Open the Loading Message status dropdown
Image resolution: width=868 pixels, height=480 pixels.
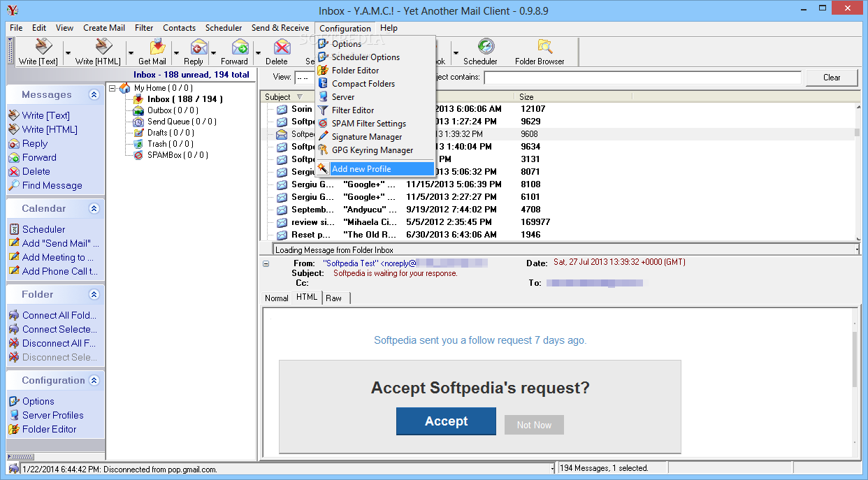857,249
